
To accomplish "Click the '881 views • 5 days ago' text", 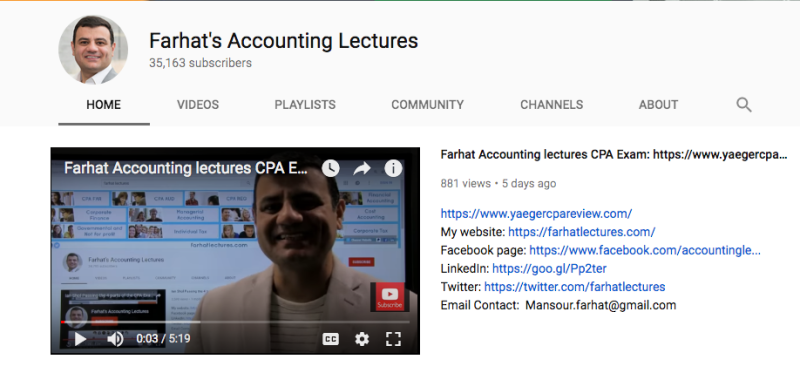I will [x=498, y=184].
